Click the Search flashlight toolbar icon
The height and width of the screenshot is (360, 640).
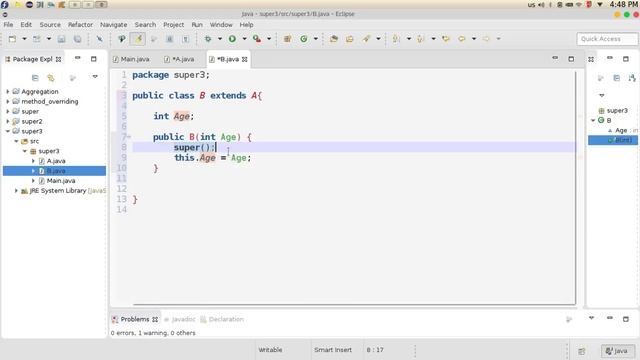[x=366, y=39]
